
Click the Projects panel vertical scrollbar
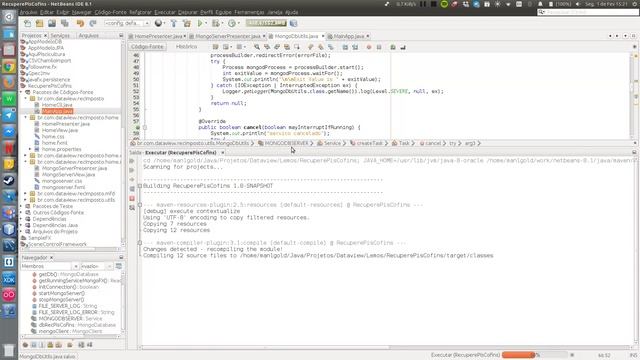click(x=123, y=143)
